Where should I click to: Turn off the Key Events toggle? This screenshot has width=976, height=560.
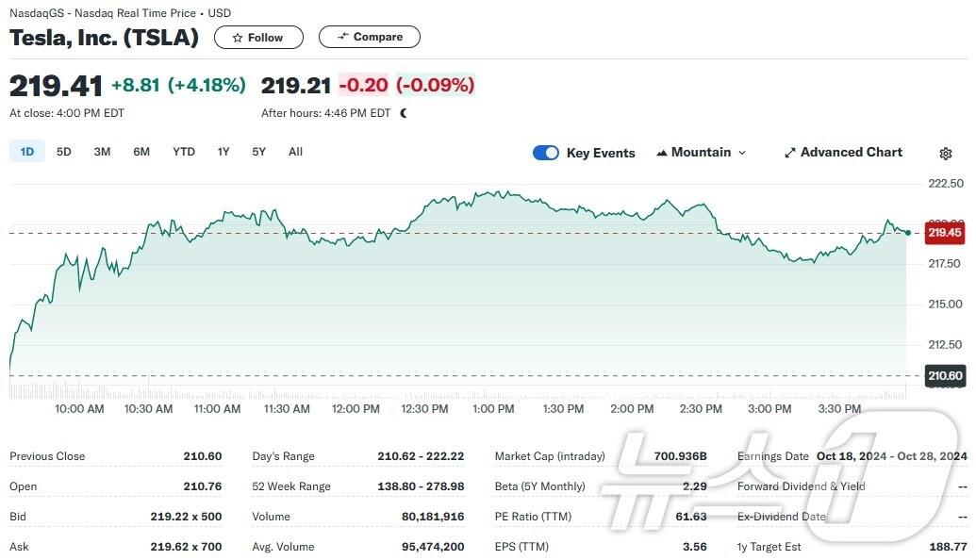pyautogui.click(x=546, y=153)
